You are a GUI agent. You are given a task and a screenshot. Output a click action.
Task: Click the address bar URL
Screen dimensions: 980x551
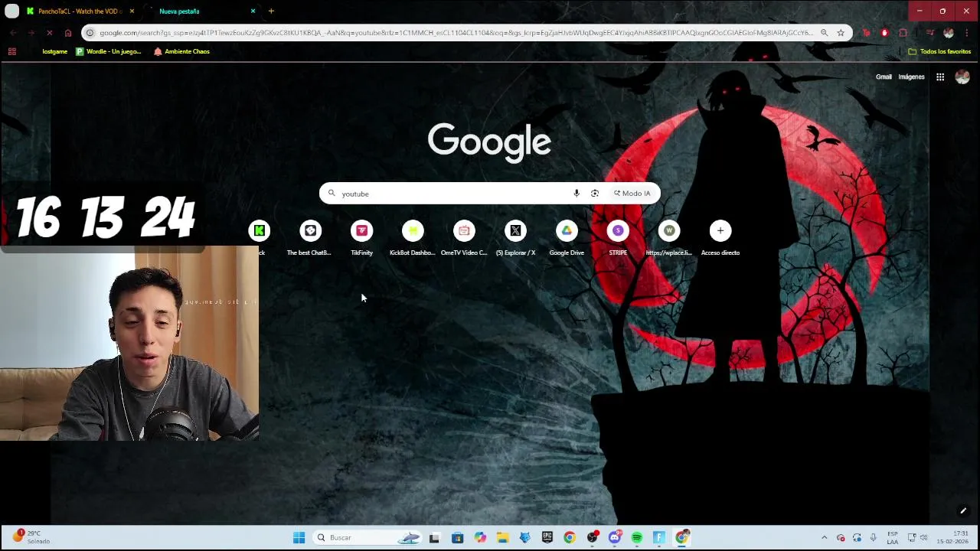pos(456,33)
